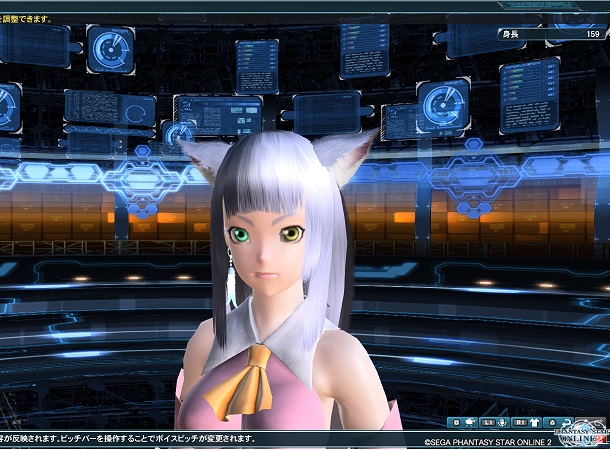Viewport: 610px width, 450px height.
Task: Click the height value 159
Action: pos(593,33)
